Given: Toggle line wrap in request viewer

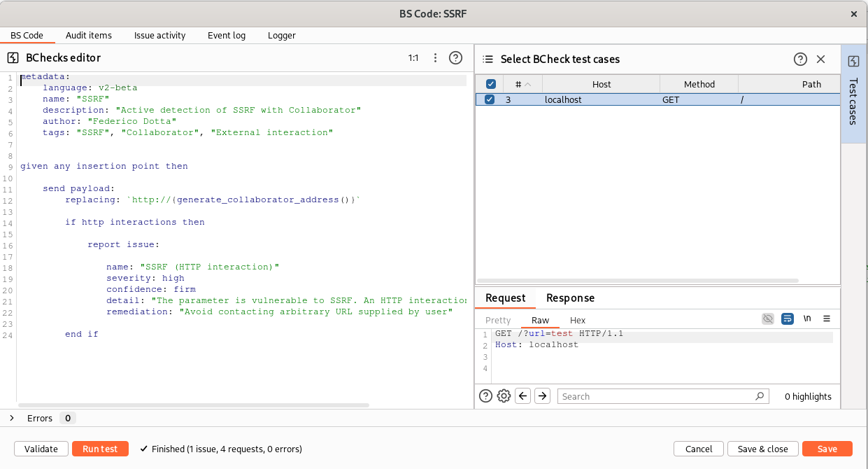Looking at the screenshot, I should click(x=788, y=319).
